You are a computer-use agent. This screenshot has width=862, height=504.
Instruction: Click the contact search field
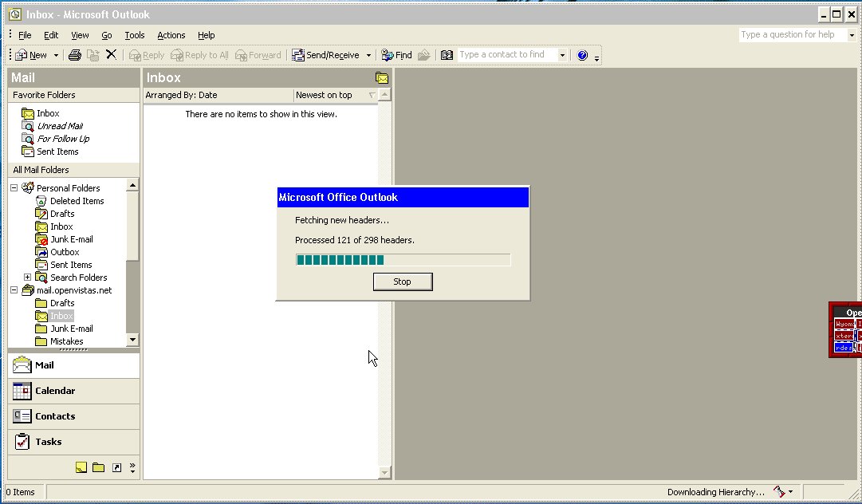point(507,54)
